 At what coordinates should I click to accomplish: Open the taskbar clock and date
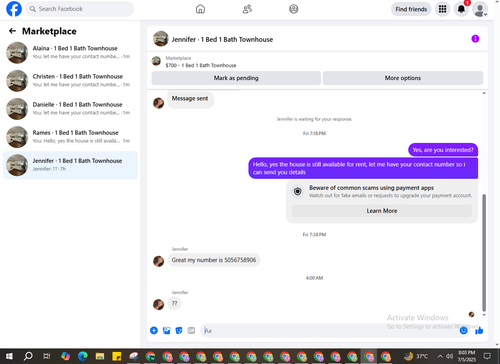[x=467, y=356]
